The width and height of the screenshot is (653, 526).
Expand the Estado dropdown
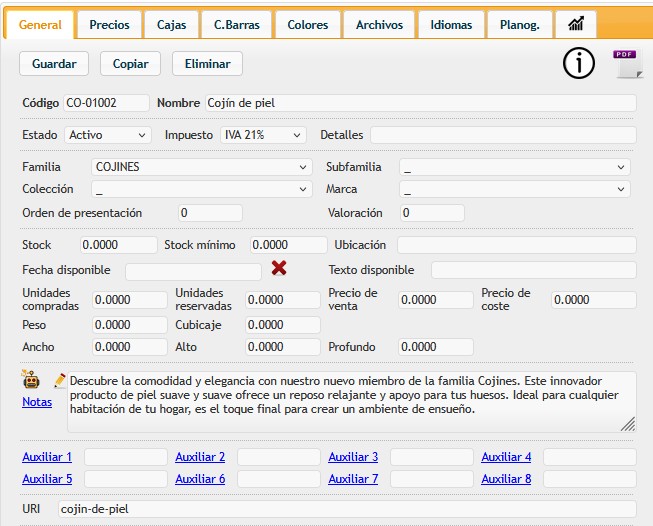point(108,135)
